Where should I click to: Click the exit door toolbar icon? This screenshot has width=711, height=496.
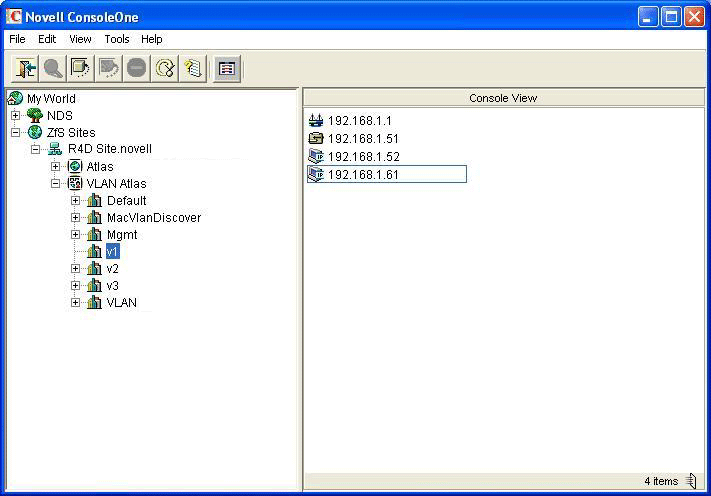(x=25, y=68)
